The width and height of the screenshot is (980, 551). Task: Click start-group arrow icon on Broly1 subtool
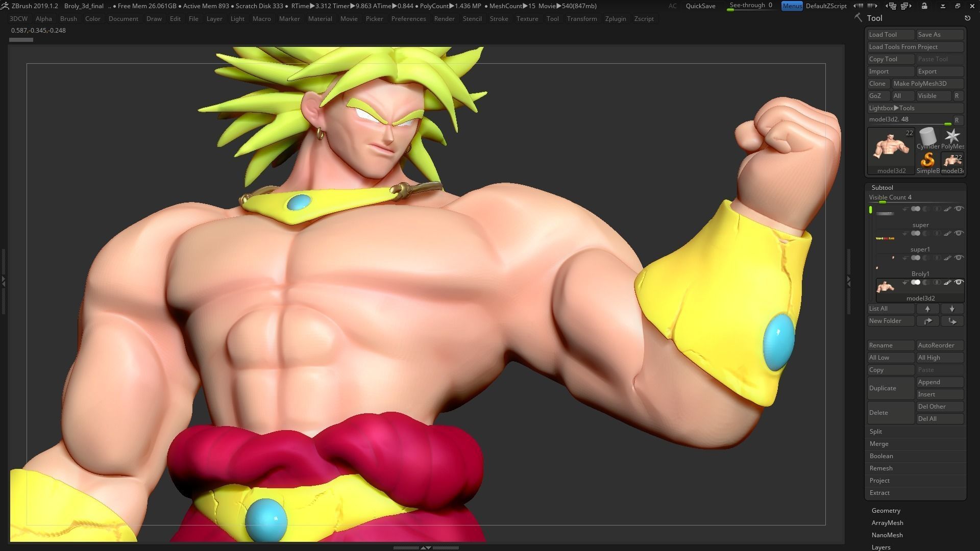point(904,258)
